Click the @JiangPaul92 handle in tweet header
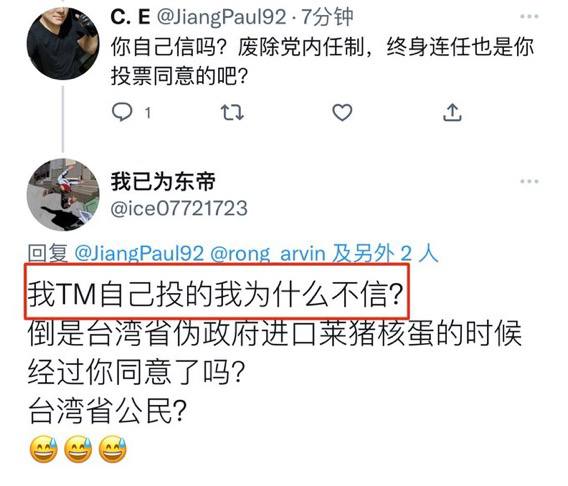 pyautogui.click(x=221, y=17)
